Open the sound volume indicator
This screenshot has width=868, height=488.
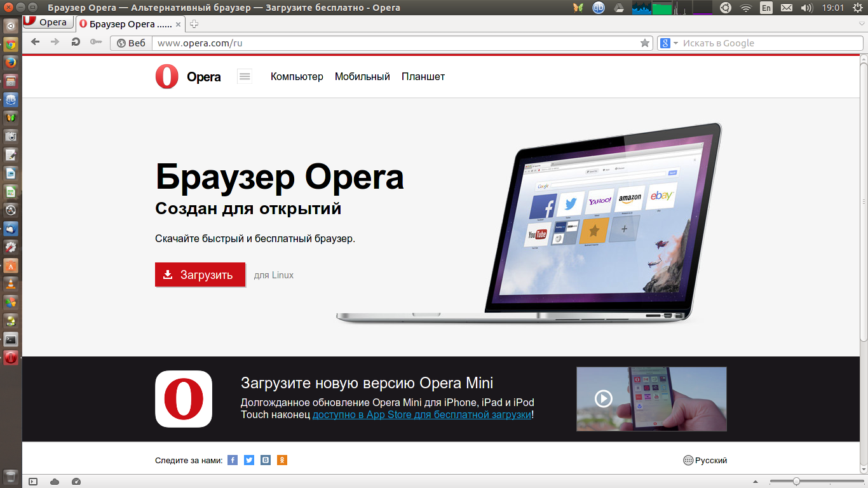[807, 8]
